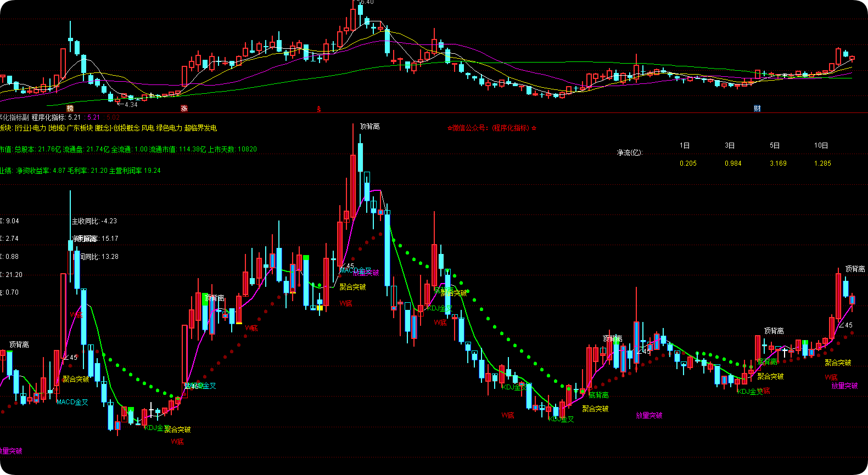Click the 净流(亿) label

(x=629, y=152)
